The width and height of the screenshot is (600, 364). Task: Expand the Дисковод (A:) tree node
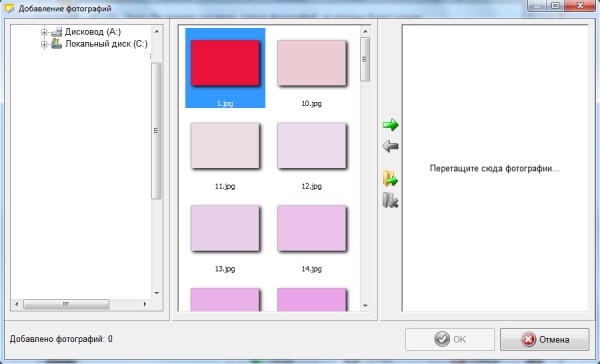pos(44,32)
